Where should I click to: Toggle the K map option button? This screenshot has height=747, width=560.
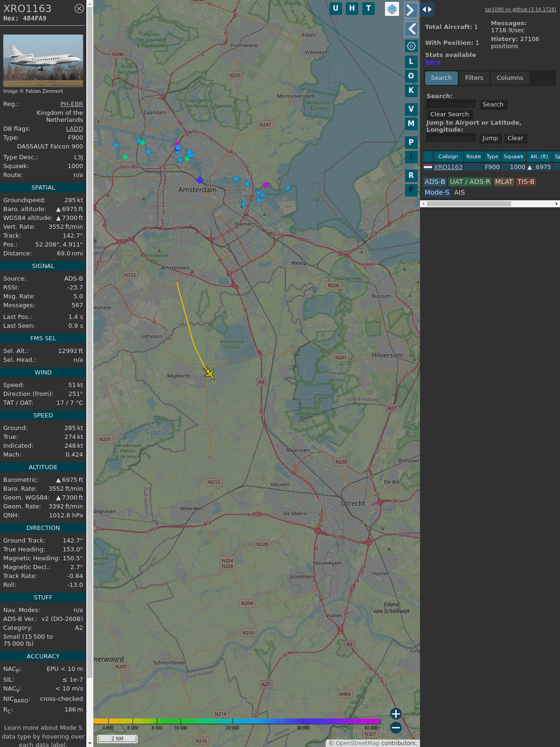click(411, 90)
